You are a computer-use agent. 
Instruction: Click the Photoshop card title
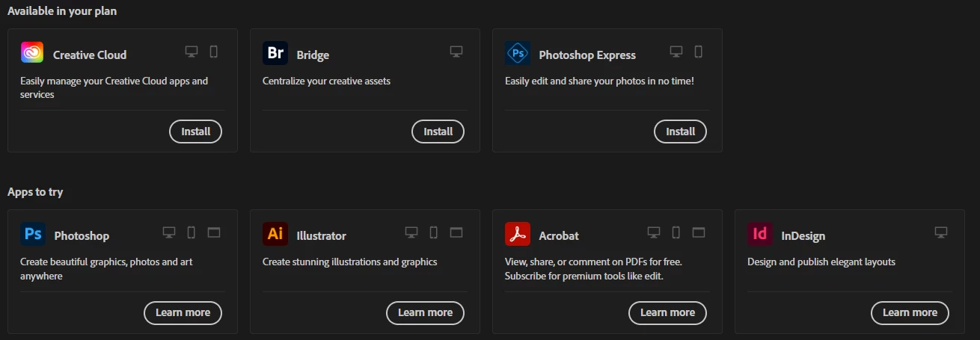click(82, 236)
